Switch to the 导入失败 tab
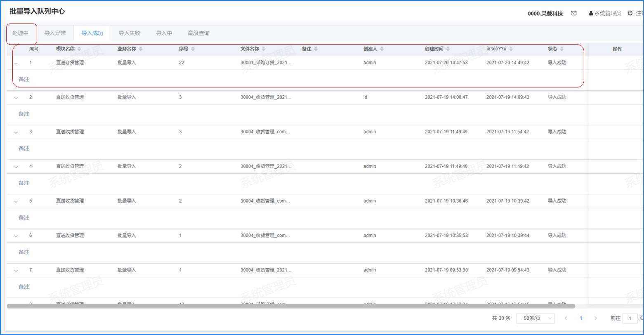 coord(130,33)
